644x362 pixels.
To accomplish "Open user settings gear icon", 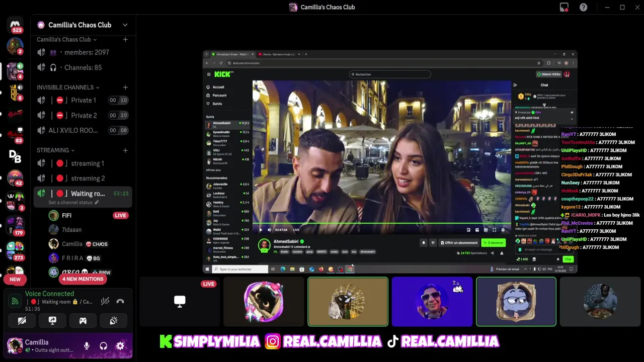I will click(120, 346).
